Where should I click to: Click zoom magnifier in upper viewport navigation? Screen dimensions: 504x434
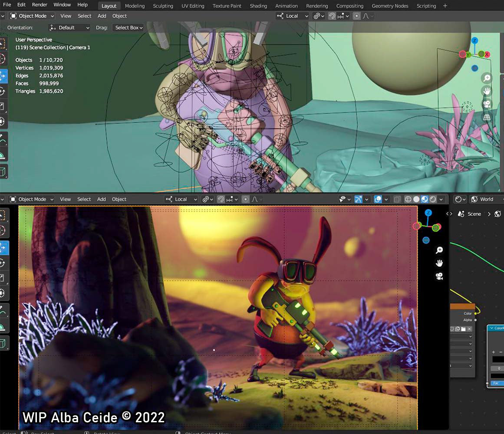(487, 78)
